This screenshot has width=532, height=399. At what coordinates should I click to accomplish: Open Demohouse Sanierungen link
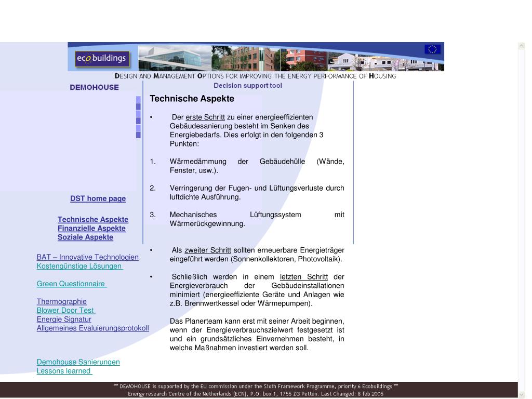78,362
